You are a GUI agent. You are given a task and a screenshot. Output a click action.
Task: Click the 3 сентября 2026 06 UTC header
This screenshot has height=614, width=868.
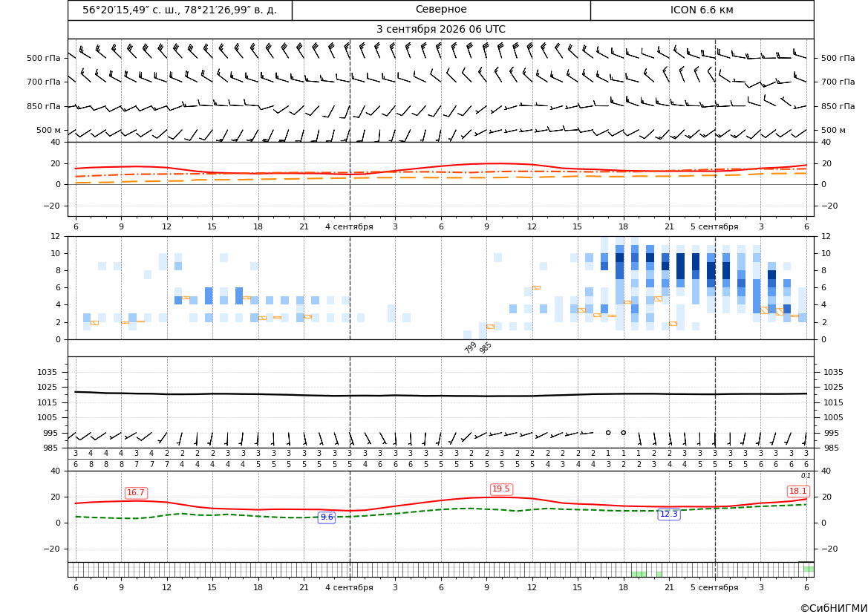pyautogui.click(x=440, y=30)
